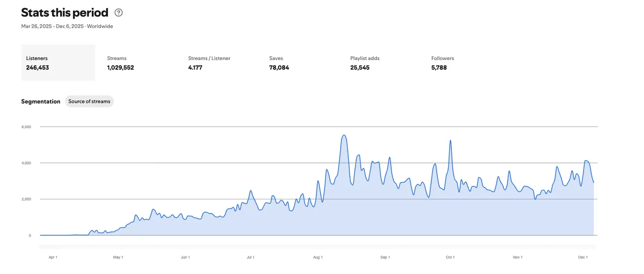
Task: Click the 2,000 y-axis label
Action: click(27, 199)
